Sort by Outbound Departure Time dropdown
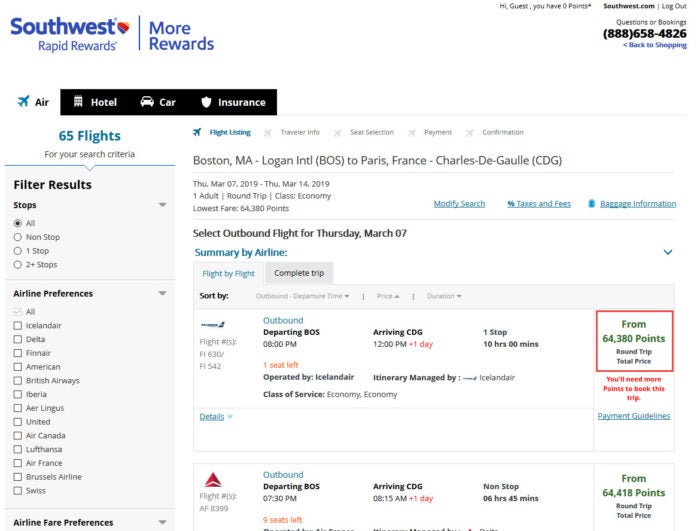Image resolution: width=697 pixels, height=531 pixels. [x=302, y=296]
